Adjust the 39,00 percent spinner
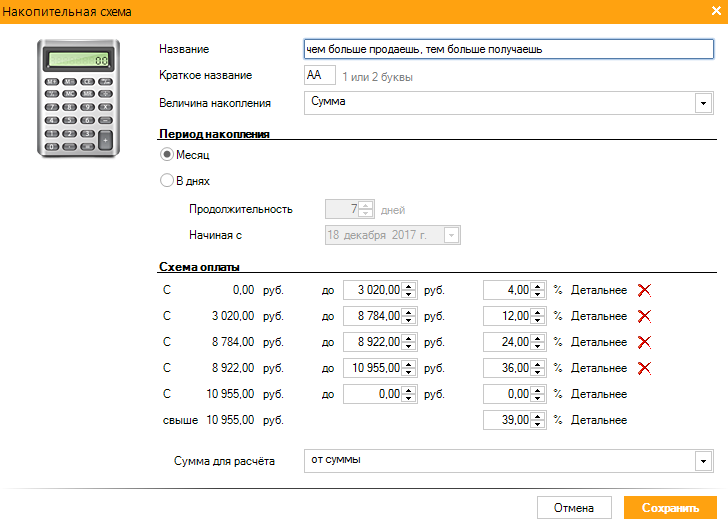This screenshot has width=728, height=529. (x=537, y=420)
